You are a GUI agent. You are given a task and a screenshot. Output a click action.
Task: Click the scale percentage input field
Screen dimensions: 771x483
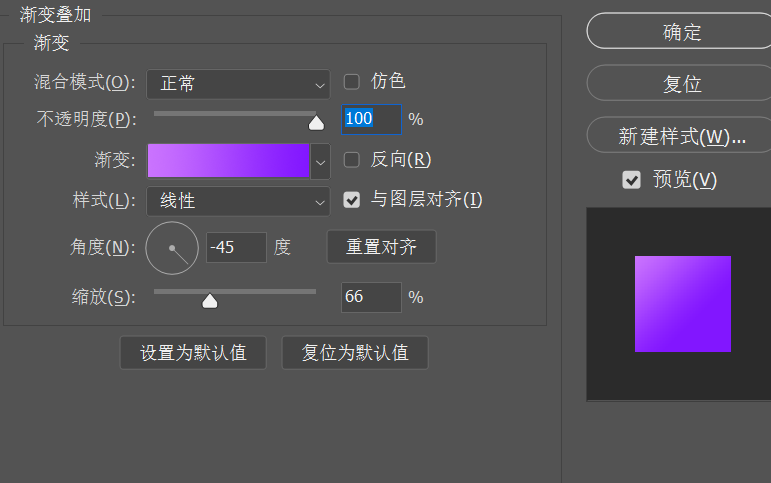(x=371, y=297)
